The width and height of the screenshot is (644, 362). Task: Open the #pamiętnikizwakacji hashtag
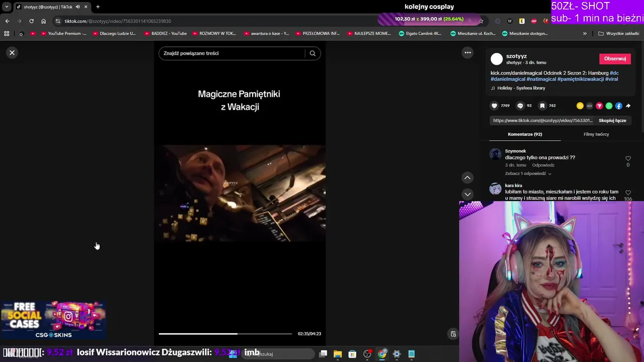click(x=580, y=79)
